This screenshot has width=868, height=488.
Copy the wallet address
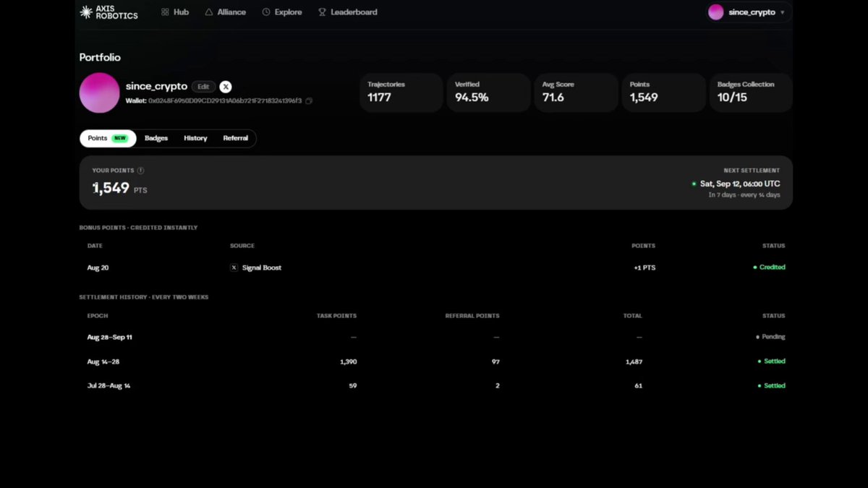(x=309, y=101)
